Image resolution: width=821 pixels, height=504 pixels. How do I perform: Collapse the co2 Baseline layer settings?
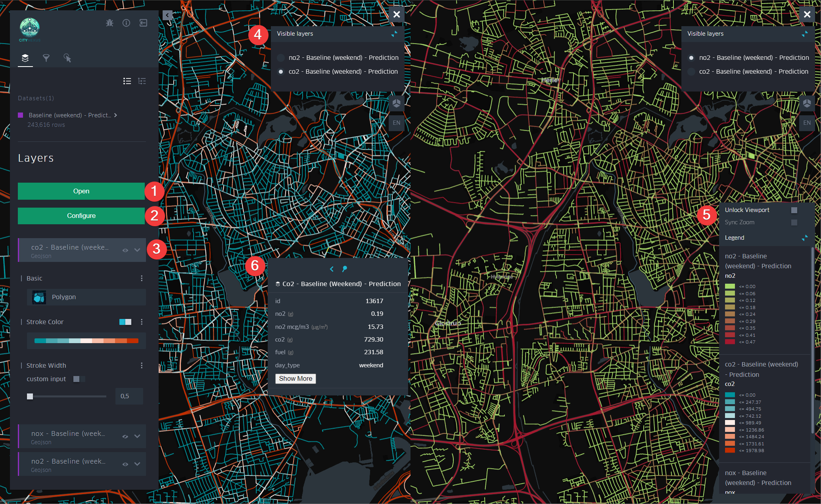pyautogui.click(x=137, y=250)
